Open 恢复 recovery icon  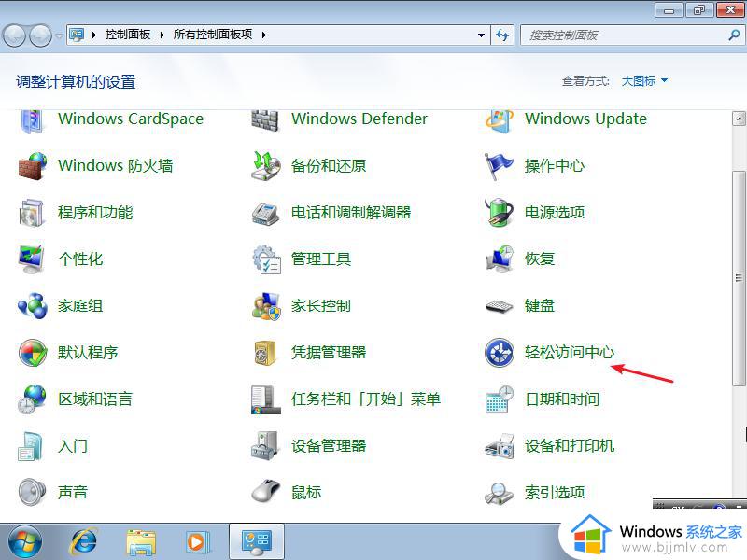pos(500,259)
